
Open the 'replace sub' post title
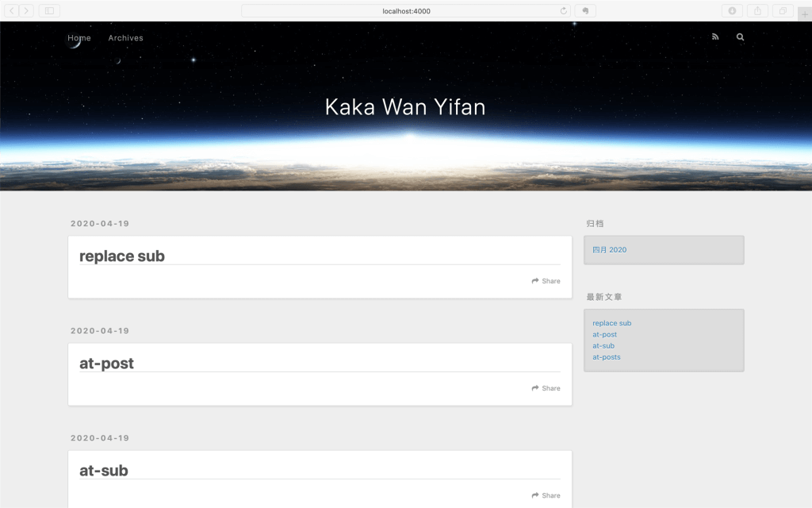[122, 256]
